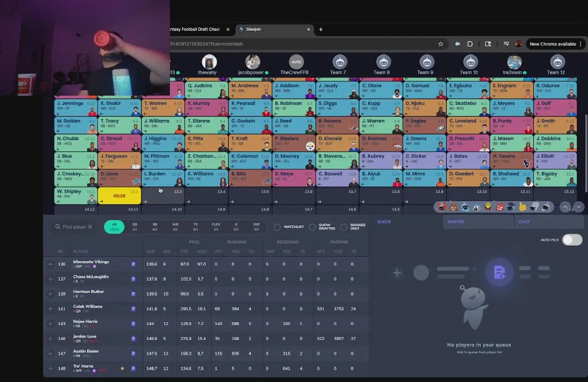Sort players by projected PTS column
Screen dimensions: 588x382
pos(184,251)
